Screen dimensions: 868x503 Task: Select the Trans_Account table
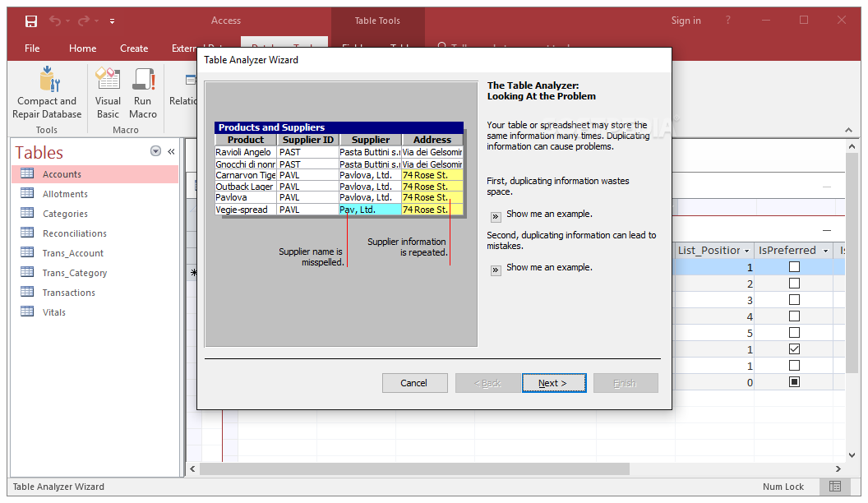pyautogui.click(x=95, y=253)
